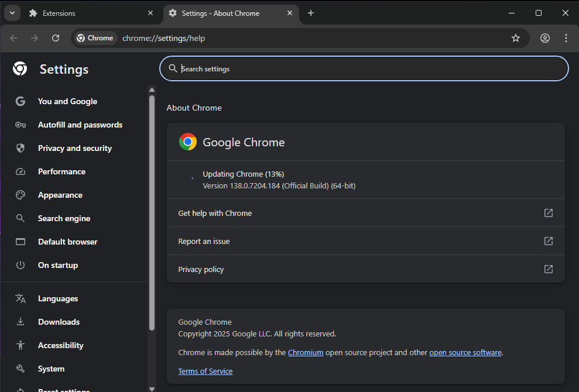The image size is (579, 392).
Task: Click the wrench icon for System
Action: [20, 369]
